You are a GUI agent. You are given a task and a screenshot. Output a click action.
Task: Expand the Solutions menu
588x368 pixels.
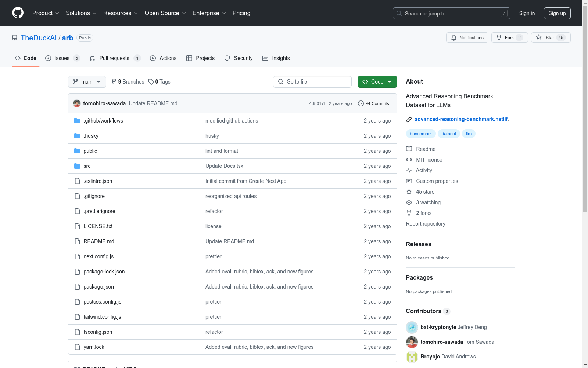click(x=81, y=13)
